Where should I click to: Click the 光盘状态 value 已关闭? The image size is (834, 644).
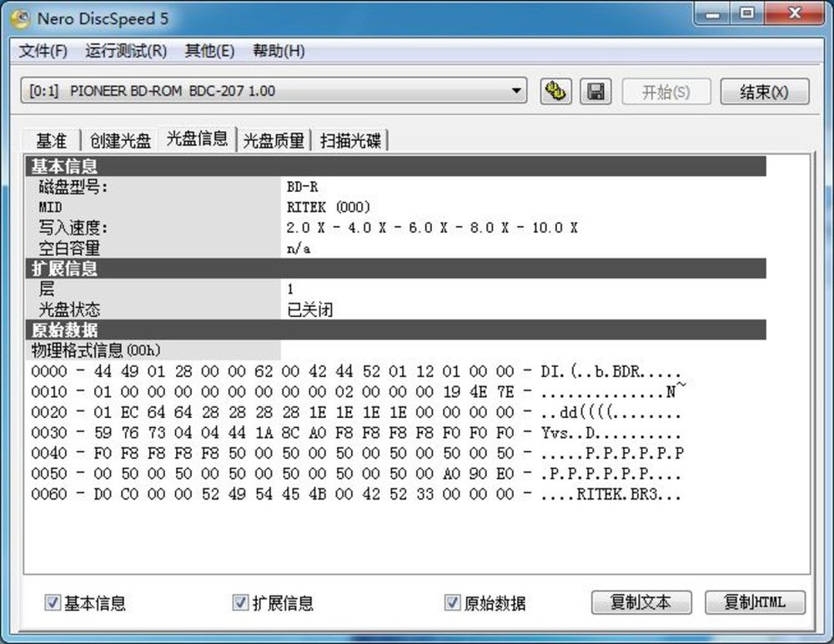(309, 309)
